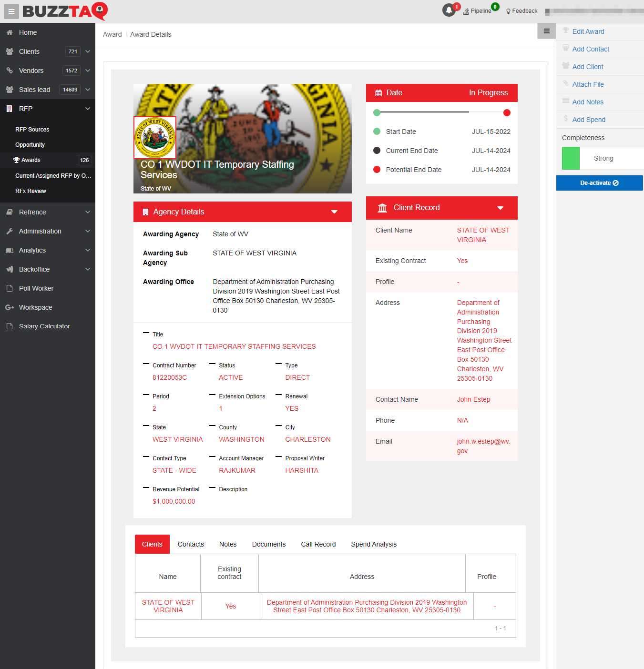
Task: Click the BuzzTaq logo
Action: point(65,11)
